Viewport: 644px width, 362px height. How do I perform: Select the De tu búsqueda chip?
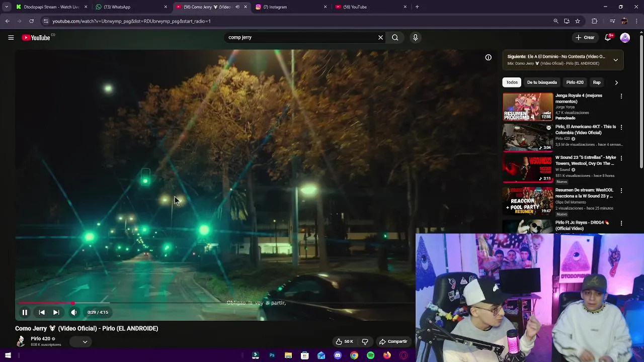(x=542, y=82)
